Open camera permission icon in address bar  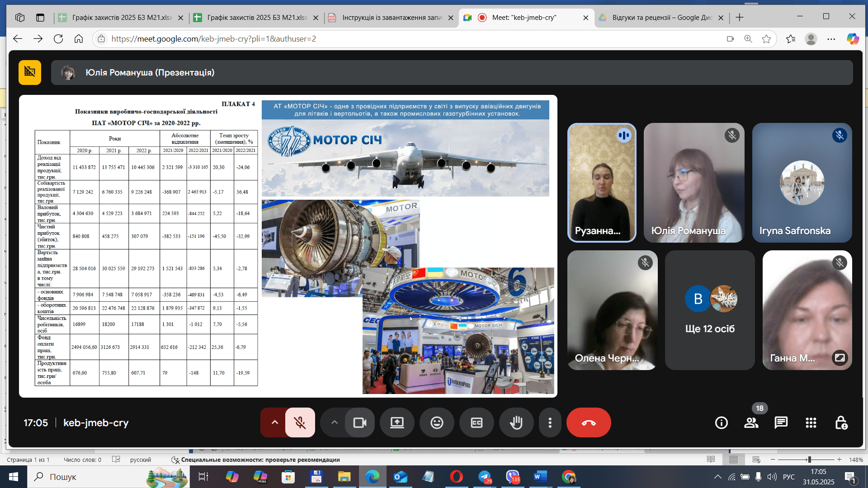730,39
